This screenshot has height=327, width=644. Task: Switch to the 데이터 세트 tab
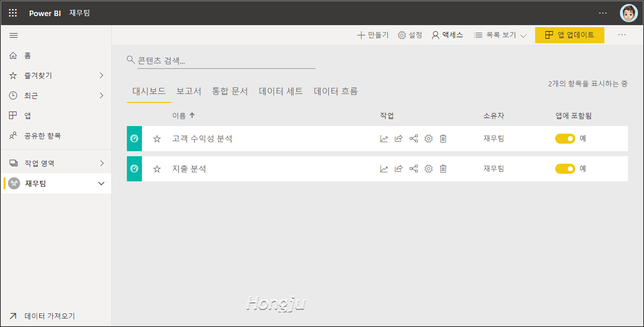click(281, 91)
